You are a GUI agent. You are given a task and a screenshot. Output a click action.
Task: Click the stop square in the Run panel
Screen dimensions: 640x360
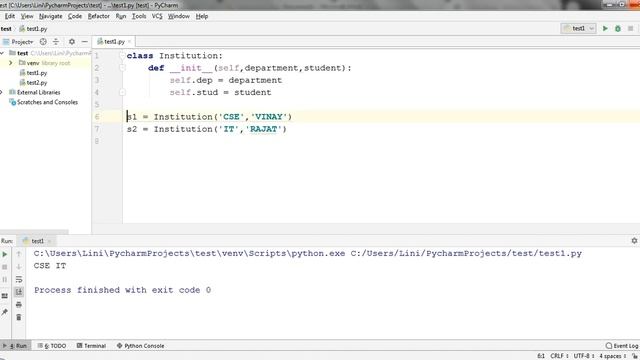click(x=5, y=267)
